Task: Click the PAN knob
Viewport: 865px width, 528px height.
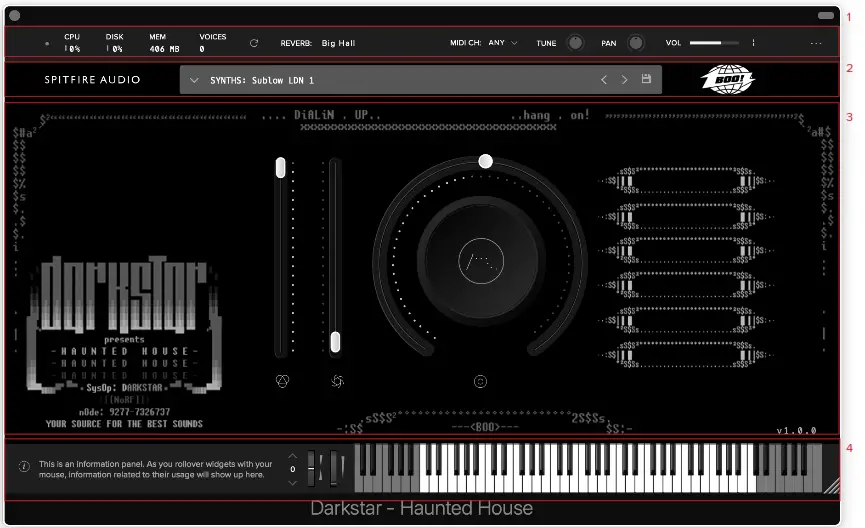Action: click(x=636, y=42)
